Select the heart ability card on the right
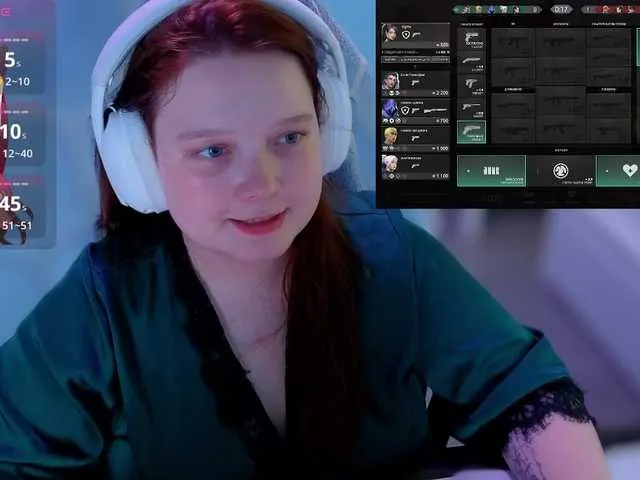 coord(620,170)
